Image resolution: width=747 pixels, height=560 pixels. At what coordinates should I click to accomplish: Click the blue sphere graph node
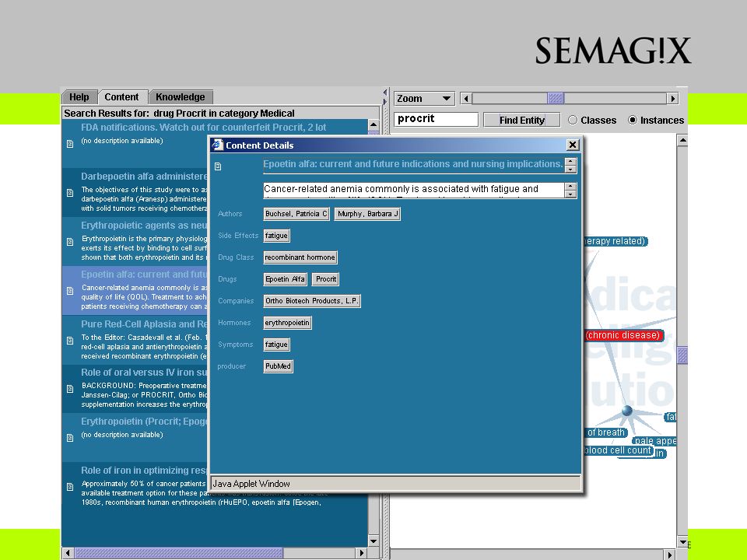tap(627, 411)
